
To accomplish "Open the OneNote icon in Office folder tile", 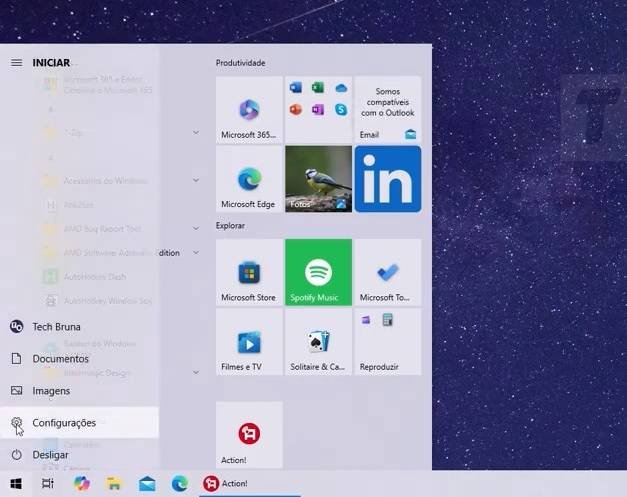I will point(318,110).
